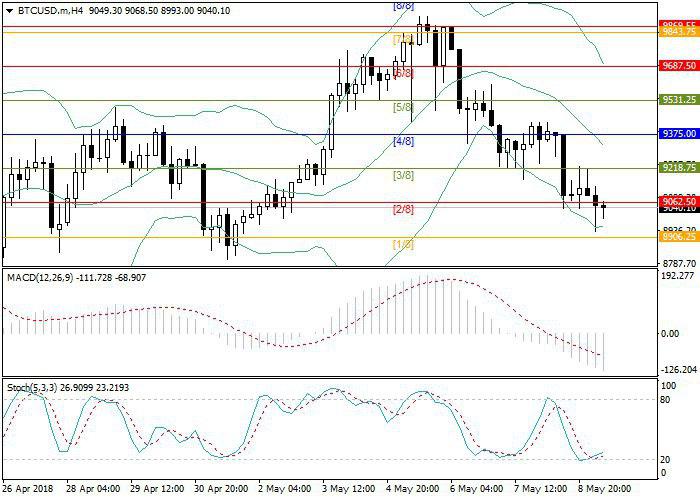Click the [4/8] Murrey level label
This screenshot has width=700, height=500.
[403, 141]
